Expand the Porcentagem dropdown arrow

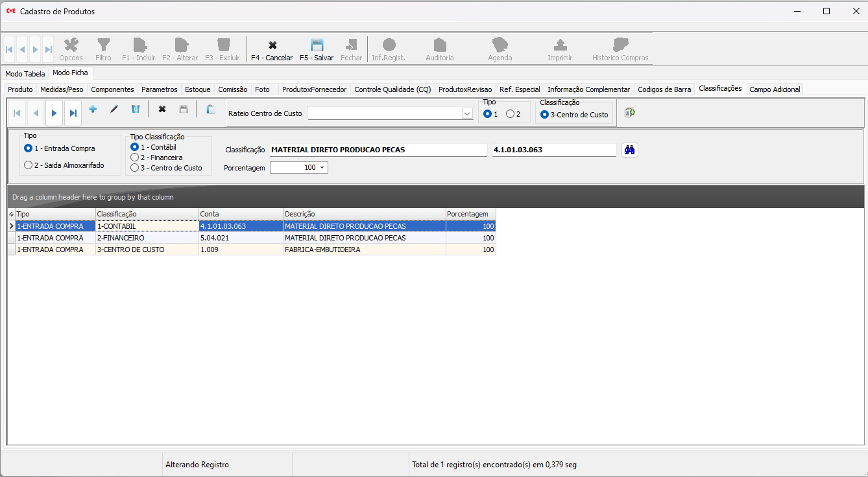click(x=322, y=168)
